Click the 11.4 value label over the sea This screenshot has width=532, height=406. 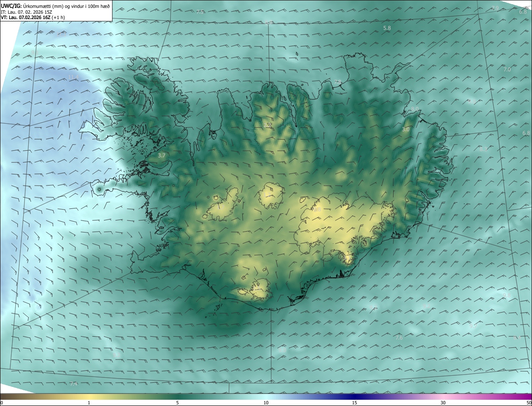pos(74,77)
